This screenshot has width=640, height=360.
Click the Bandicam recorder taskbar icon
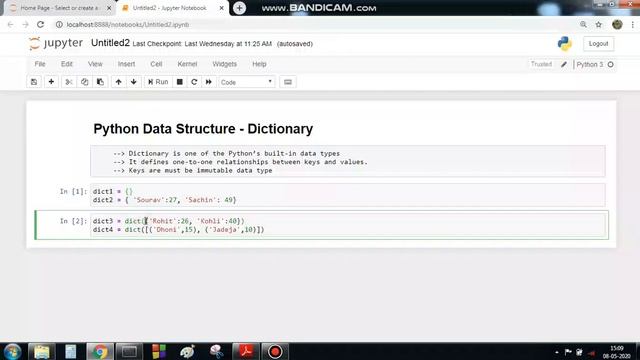pyautogui.click(x=275, y=351)
